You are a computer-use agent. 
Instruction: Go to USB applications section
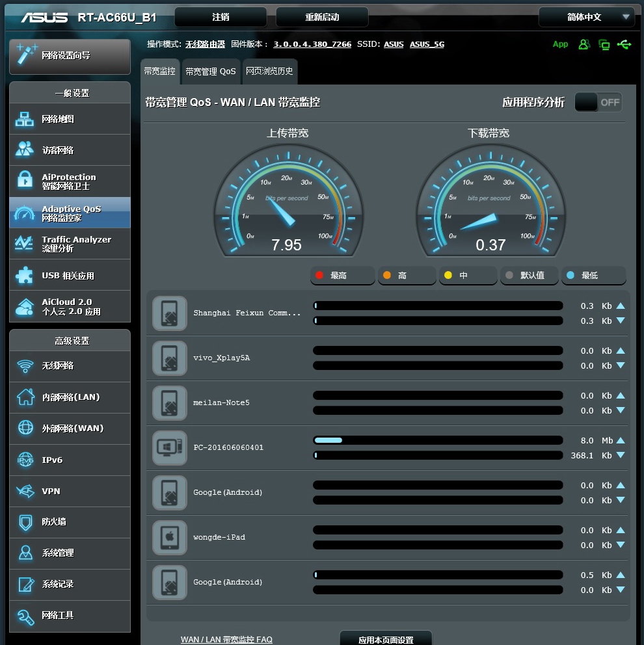70,276
